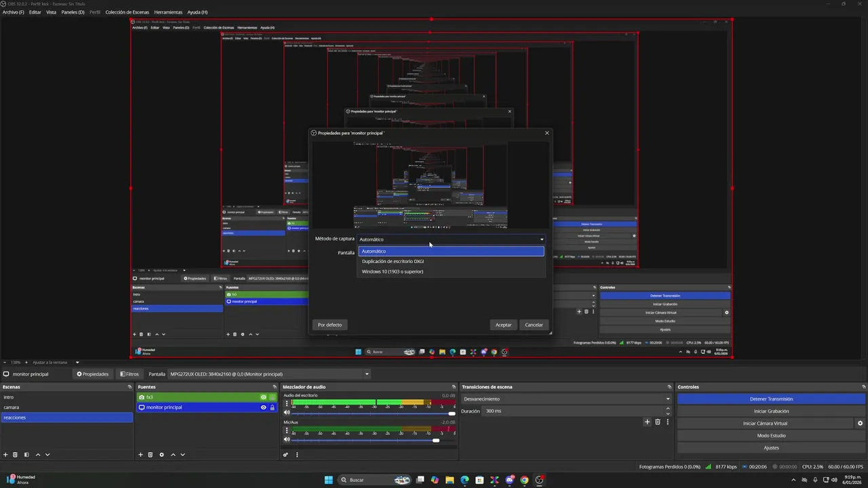
Task: Decrease transition Duración with down arrow
Action: click(x=667, y=413)
